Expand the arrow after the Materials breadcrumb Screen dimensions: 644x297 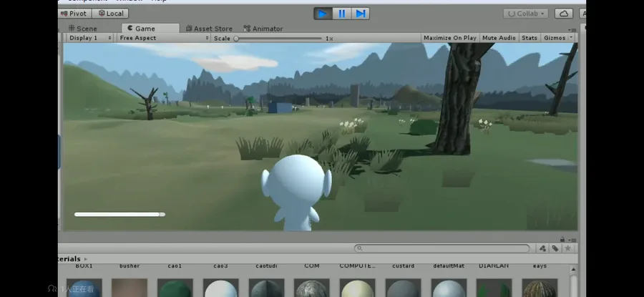86,259
